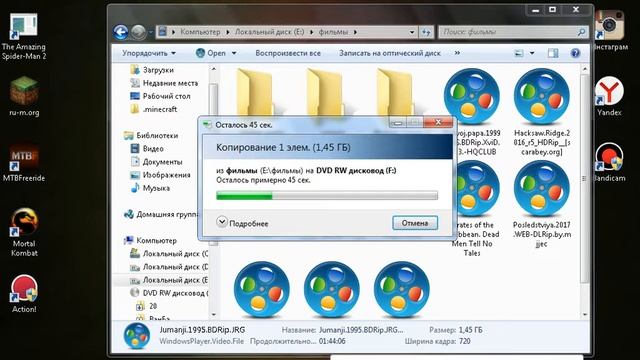This screenshot has width=640, height=360.
Task: Expand the arrow after Компьютер in address bar
Action: click(x=227, y=32)
